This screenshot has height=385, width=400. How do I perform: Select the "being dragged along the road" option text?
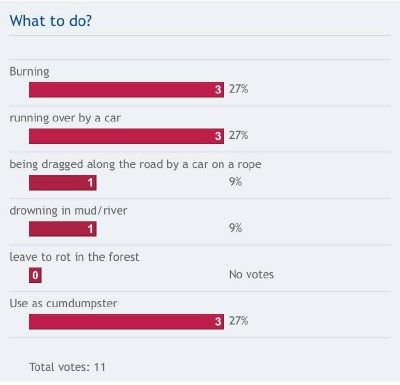tap(135, 164)
